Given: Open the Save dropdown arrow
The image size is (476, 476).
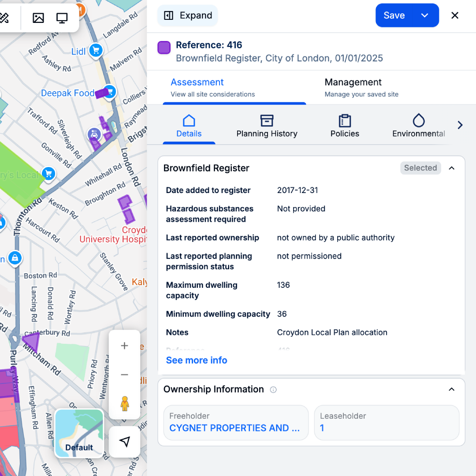Looking at the screenshot, I should (x=425, y=15).
